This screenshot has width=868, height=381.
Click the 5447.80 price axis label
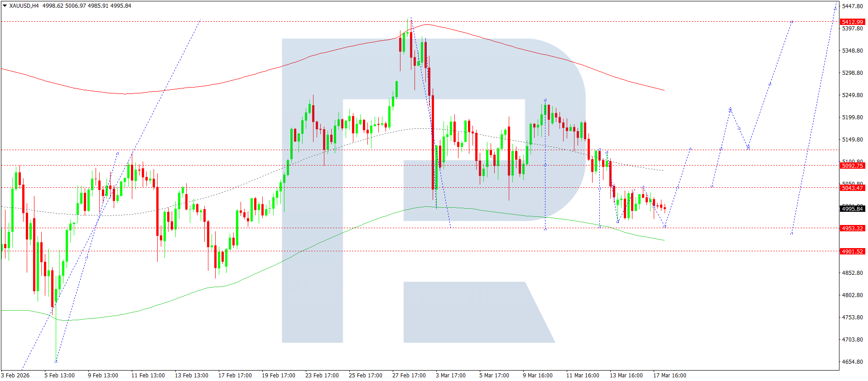click(852, 6)
